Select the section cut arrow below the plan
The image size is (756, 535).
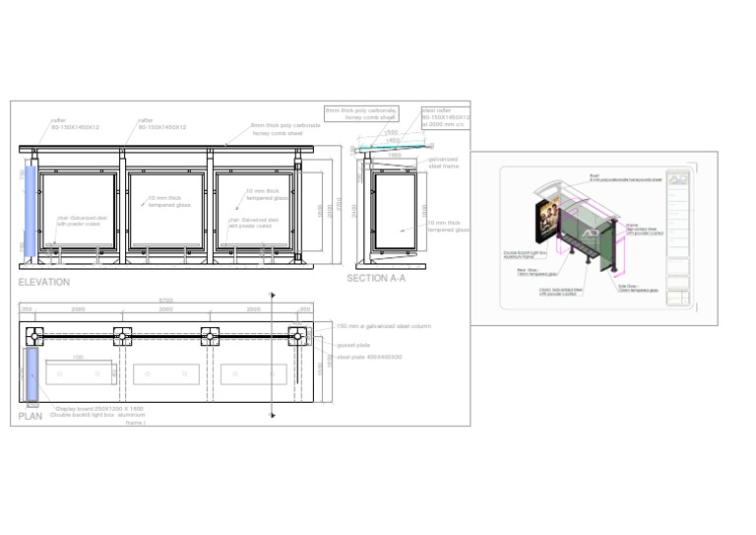click(x=273, y=415)
